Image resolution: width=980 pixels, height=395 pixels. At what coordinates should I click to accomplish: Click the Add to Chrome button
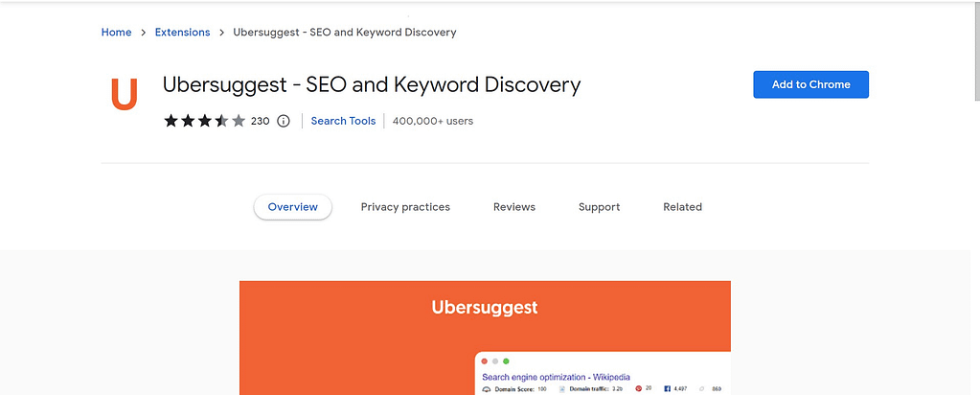[810, 84]
